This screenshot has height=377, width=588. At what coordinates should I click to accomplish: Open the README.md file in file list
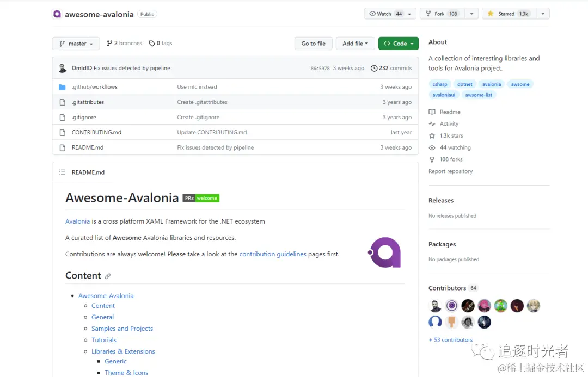coord(88,147)
